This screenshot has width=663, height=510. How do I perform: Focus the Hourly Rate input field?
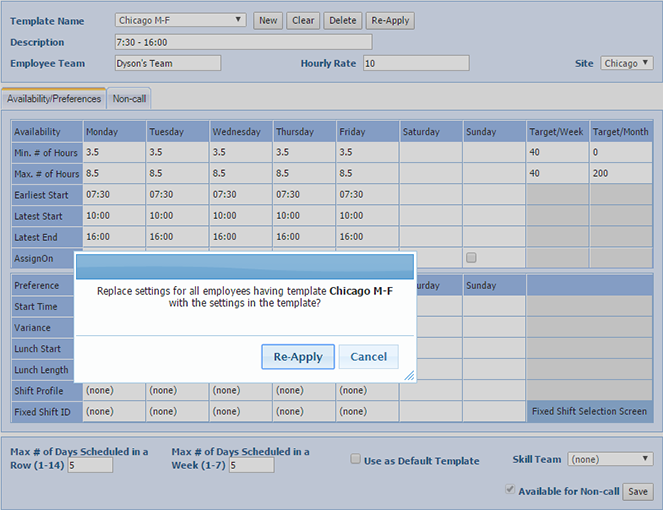[x=415, y=63]
